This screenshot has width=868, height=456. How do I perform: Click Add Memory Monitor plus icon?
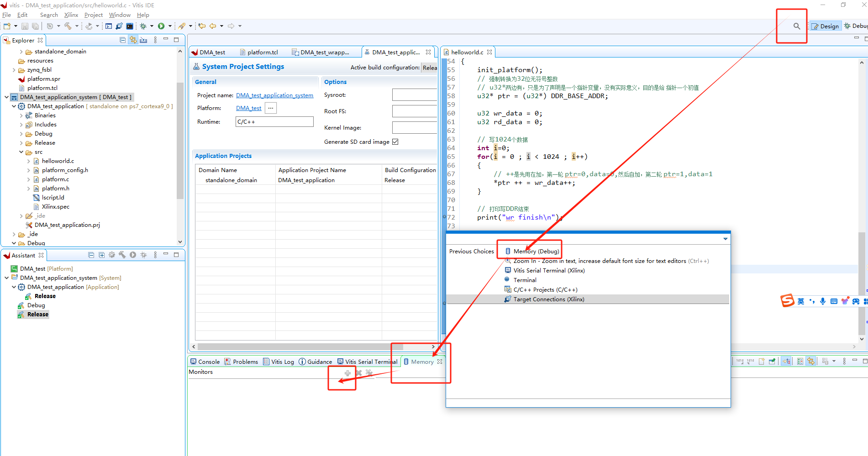tap(347, 373)
